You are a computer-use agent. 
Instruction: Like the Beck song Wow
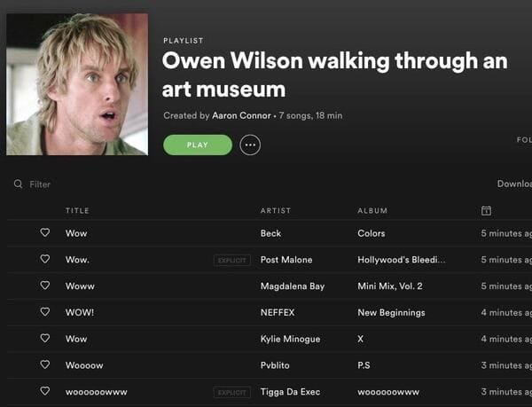tap(45, 232)
